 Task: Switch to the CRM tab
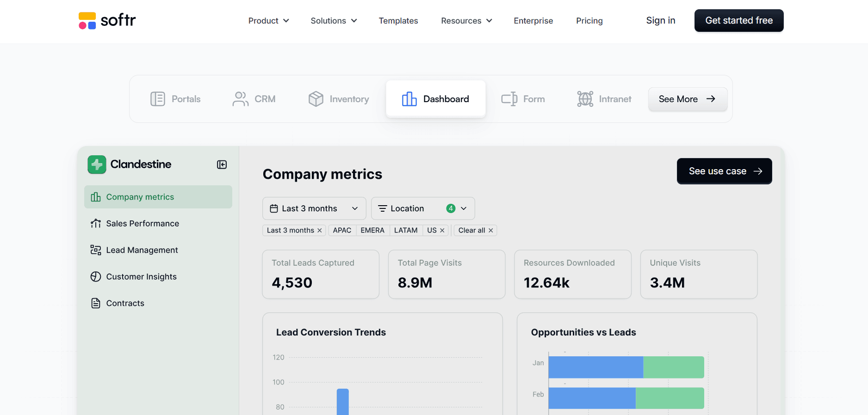[x=254, y=99]
